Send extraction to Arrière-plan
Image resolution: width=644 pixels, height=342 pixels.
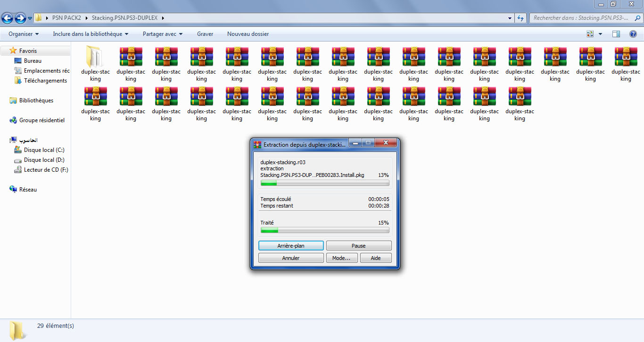coord(291,246)
